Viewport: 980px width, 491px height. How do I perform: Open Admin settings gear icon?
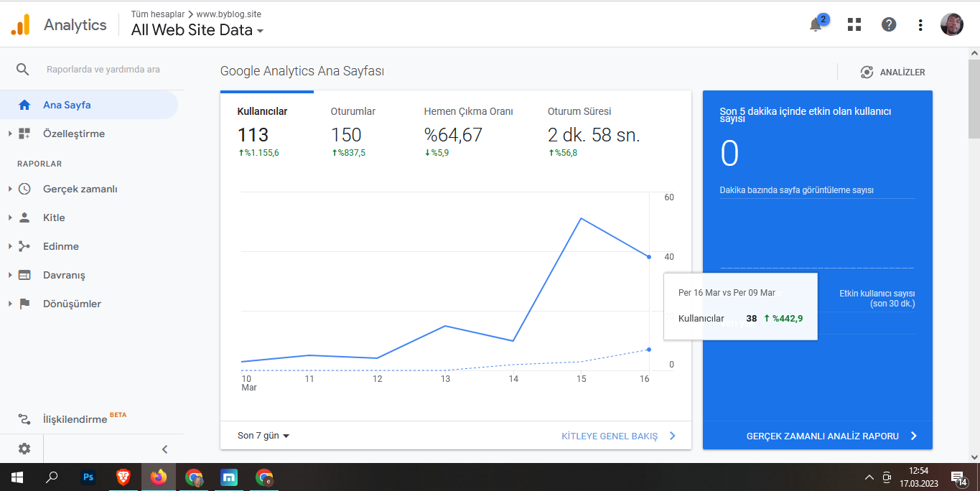(24, 449)
